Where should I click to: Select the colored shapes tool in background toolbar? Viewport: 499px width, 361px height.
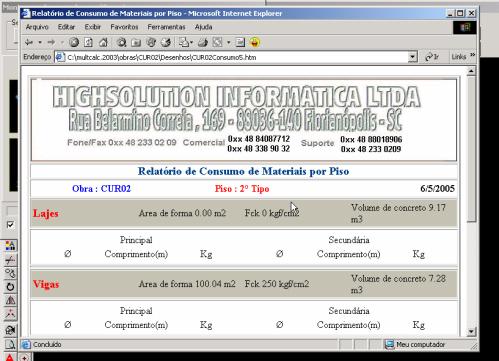(10, 246)
